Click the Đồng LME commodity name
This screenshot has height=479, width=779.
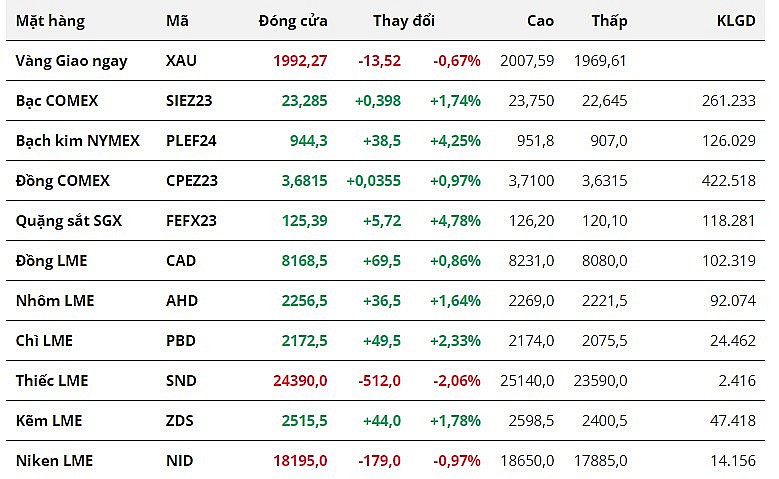[51, 261]
